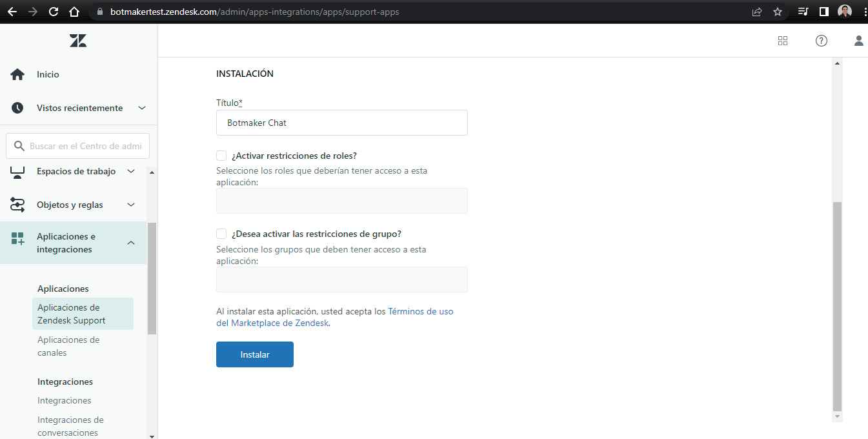Click the browser forward arrow
Screen dimensions: 868x439
(32, 12)
